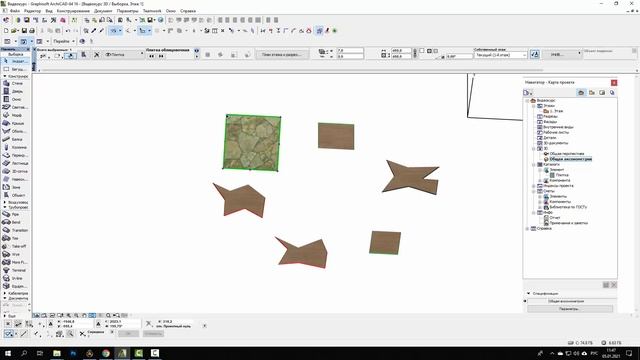Select Разрезы in Navigator tree
The height and width of the screenshot is (360, 640).
(551, 116)
